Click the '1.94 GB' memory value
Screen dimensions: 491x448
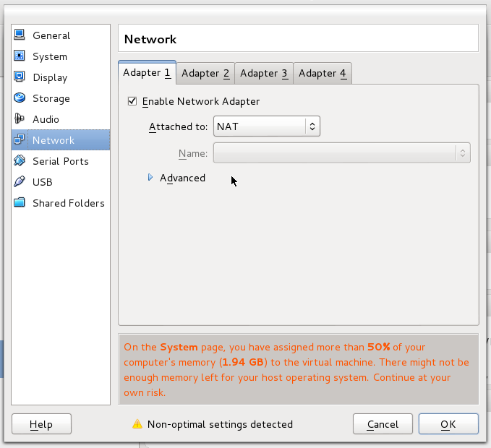point(243,362)
